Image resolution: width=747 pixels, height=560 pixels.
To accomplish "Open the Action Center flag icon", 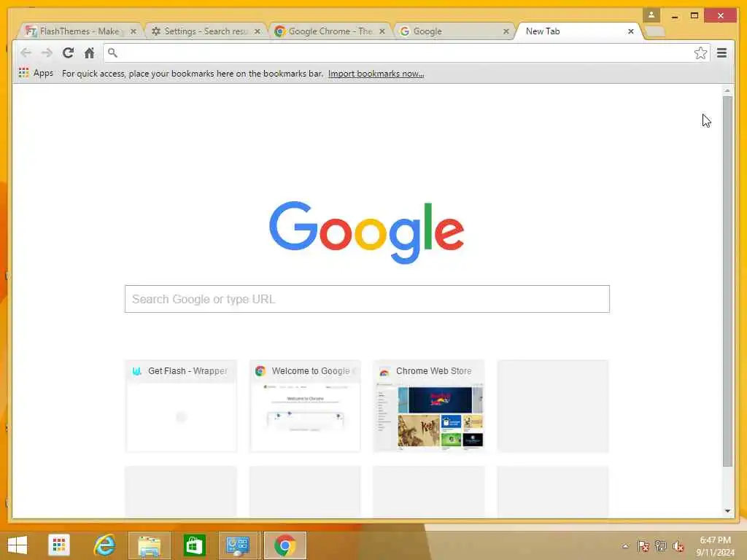I will 643,546.
